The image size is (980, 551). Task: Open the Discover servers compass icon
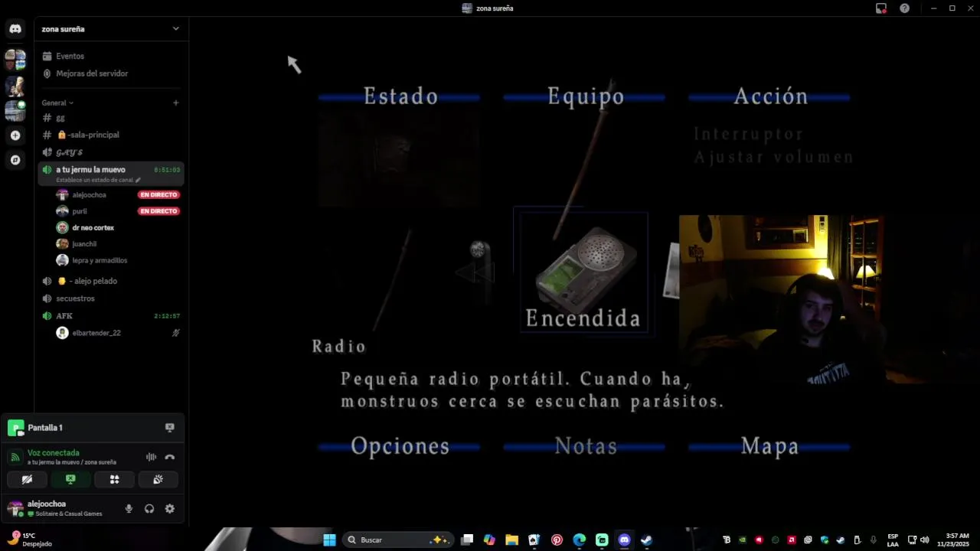tap(15, 160)
